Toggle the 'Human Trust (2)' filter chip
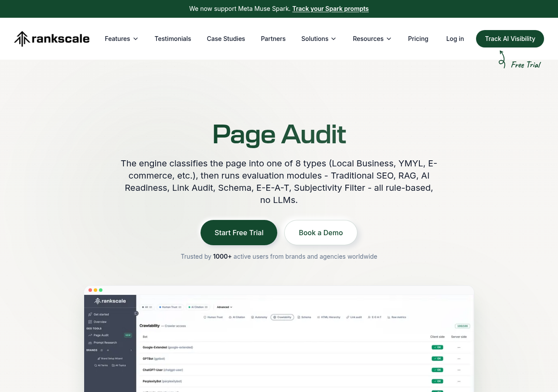Image resolution: width=558 pixels, height=392 pixels. pyautogui.click(x=170, y=307)
